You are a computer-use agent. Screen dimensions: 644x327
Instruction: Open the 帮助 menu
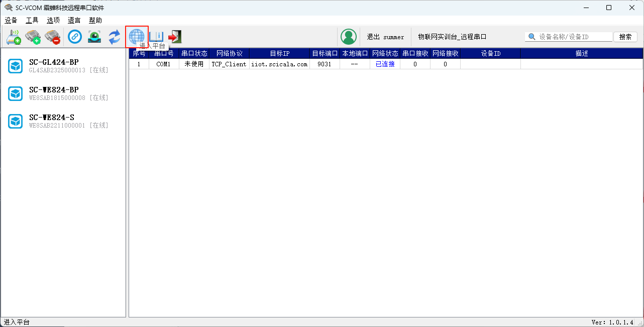click(95, 21)
